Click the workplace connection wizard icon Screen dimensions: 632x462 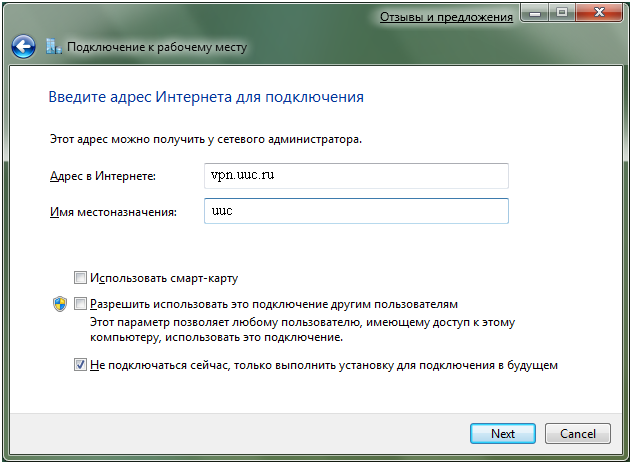(54, 47)
